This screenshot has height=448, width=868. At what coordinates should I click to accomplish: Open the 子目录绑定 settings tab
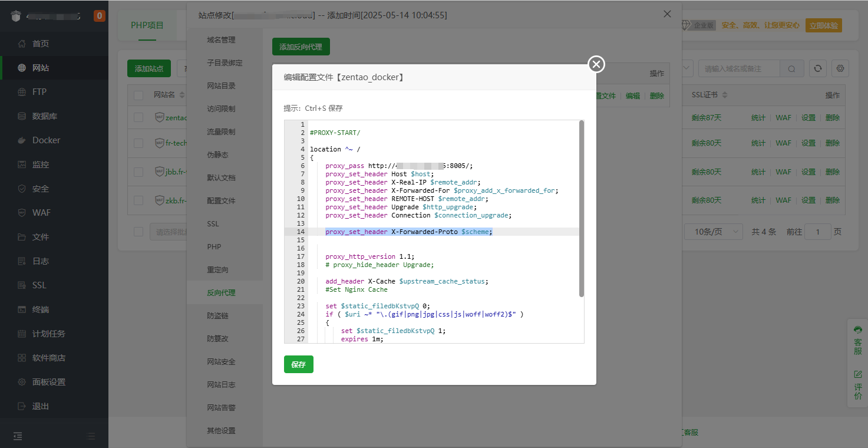click(225, 63)
